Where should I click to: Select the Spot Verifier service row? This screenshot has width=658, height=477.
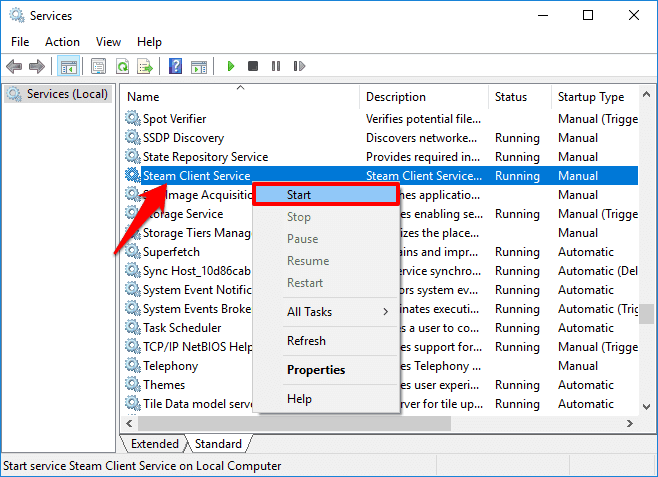[x=381, y=119]
